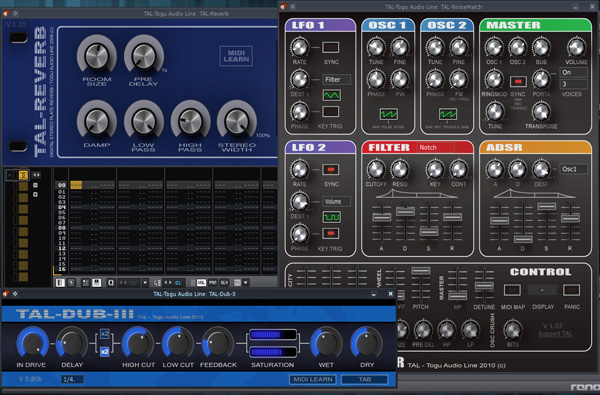Viewport: 600px width, 395px height.
Task: Click the Pitch wheel slider in Control section
Action: pos(421,271)
